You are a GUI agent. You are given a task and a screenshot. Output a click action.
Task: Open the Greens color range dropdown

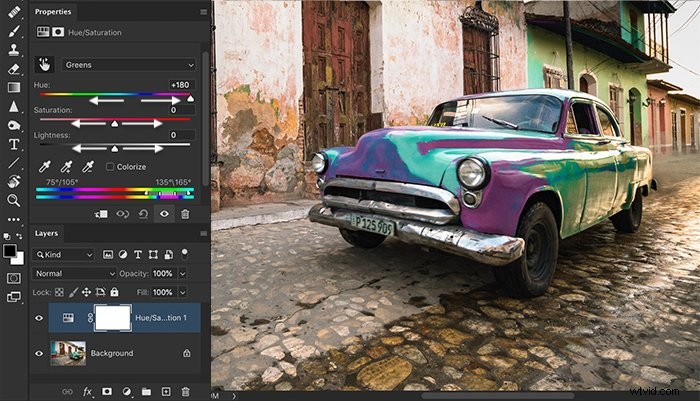coord(129,65)
